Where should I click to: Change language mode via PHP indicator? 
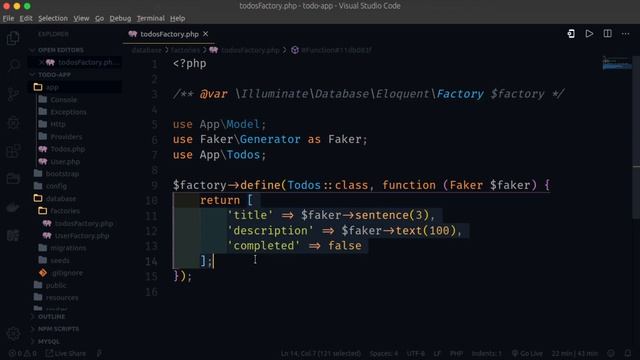click(x=456, y=353)
